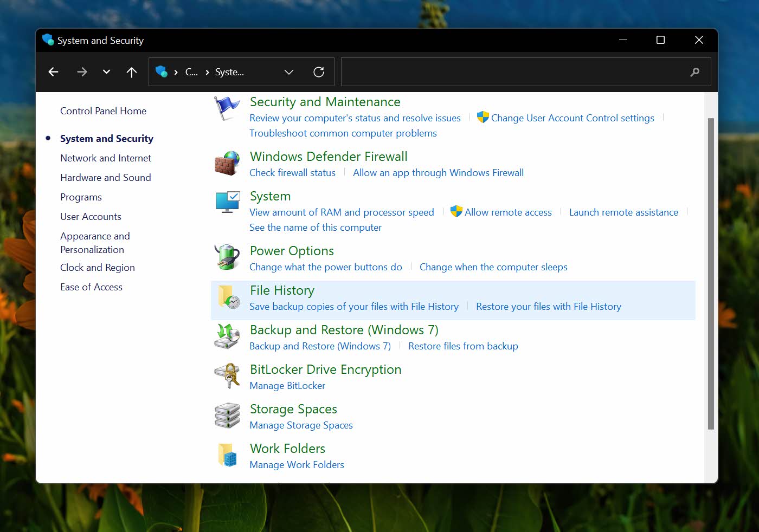The width and height of the screenshot is (759, 532).
Task: Click Change what the power buttons do
Action: point(326,267)
